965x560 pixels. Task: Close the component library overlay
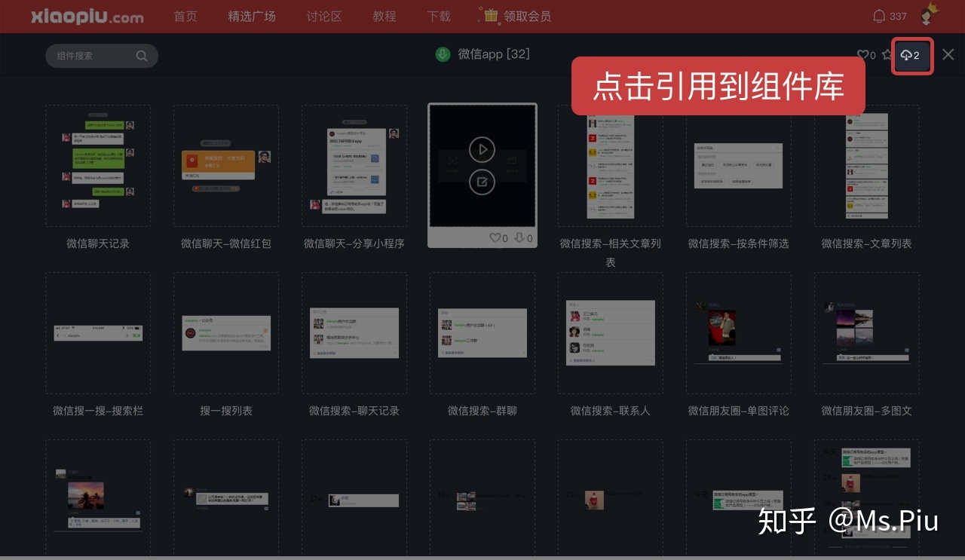pyautogui.click(x=948, y=54)
